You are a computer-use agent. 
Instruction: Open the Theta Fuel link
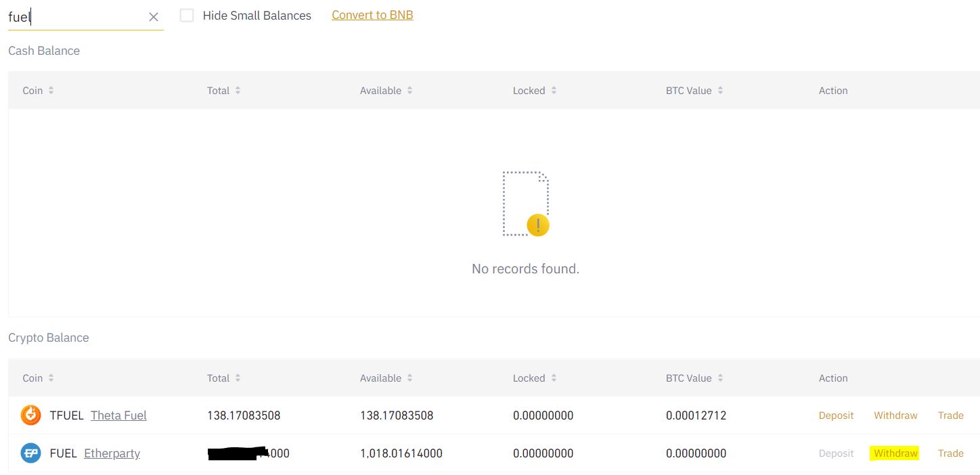click(118, 415)
